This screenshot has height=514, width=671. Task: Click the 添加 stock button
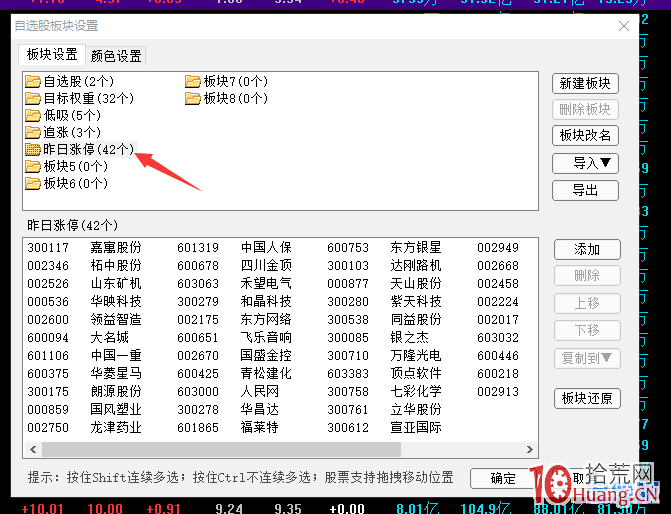pyautogui.click(x=587, y=249)
